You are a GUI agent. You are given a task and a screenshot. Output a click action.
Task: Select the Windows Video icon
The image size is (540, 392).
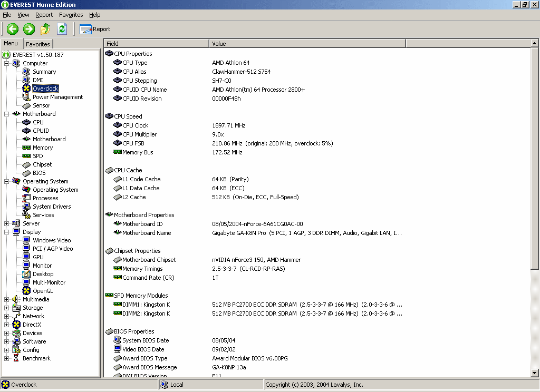coord(26,240)
